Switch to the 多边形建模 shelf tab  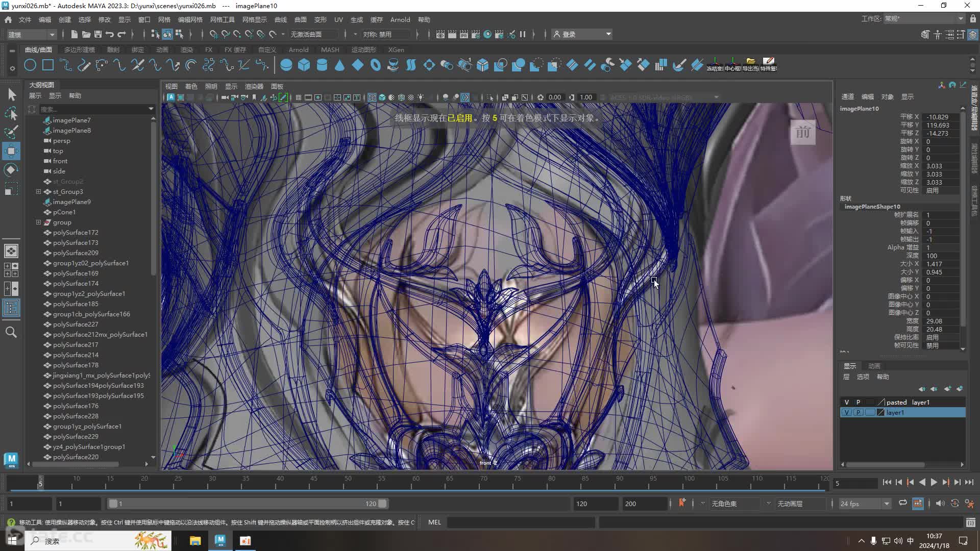tap(80, 49)
